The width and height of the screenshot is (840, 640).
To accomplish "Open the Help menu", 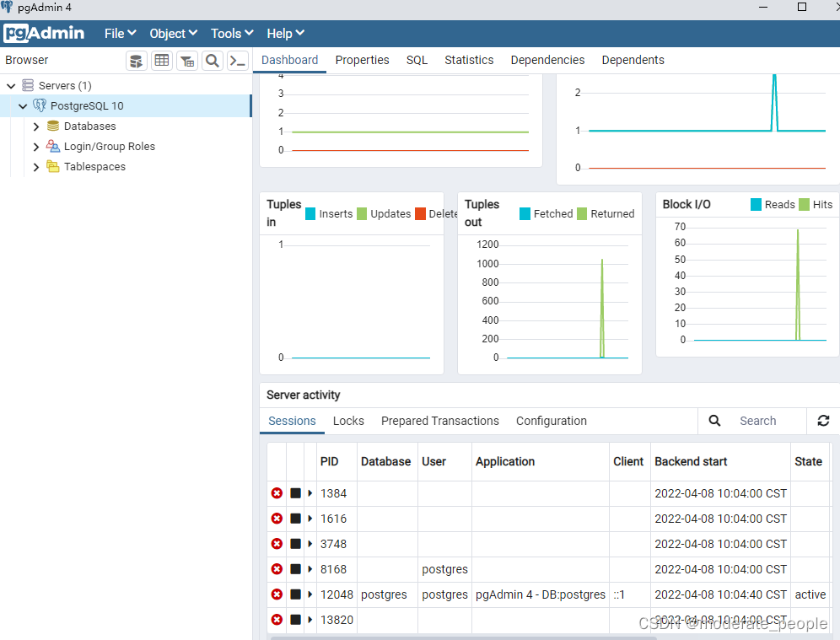I will [286, 33].
